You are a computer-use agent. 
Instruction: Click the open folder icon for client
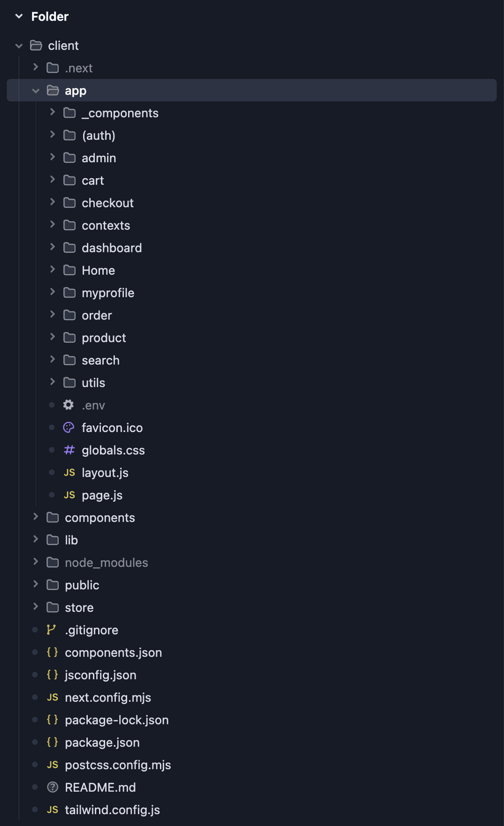(36, 45)
